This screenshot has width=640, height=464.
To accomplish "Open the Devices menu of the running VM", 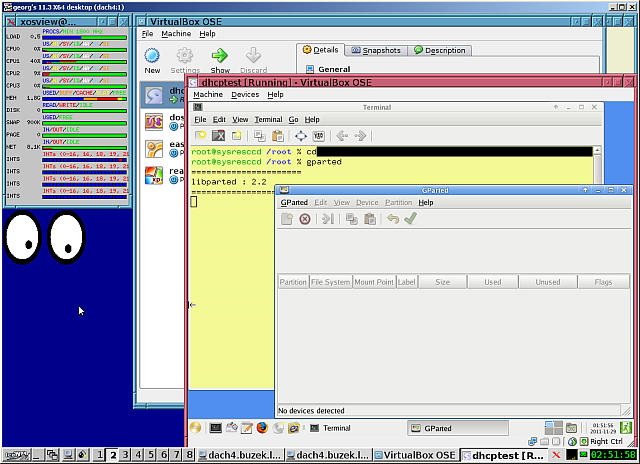I will tap(244, 94).
